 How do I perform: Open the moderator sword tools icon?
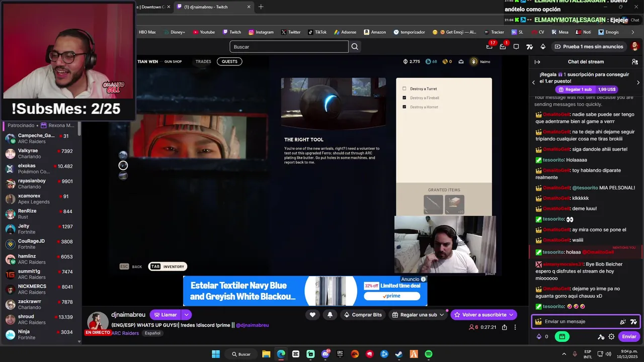(601, 337)
